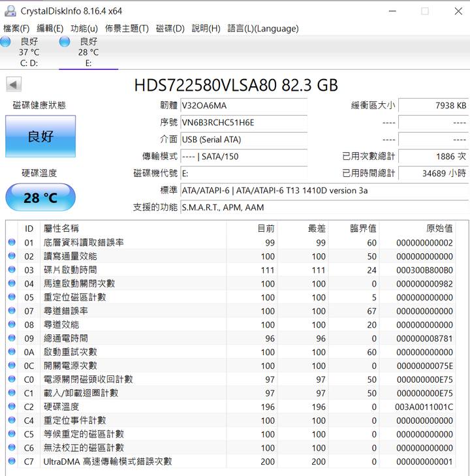Select row 無法校正的磁區計數
470x476 pixels.
230,447
